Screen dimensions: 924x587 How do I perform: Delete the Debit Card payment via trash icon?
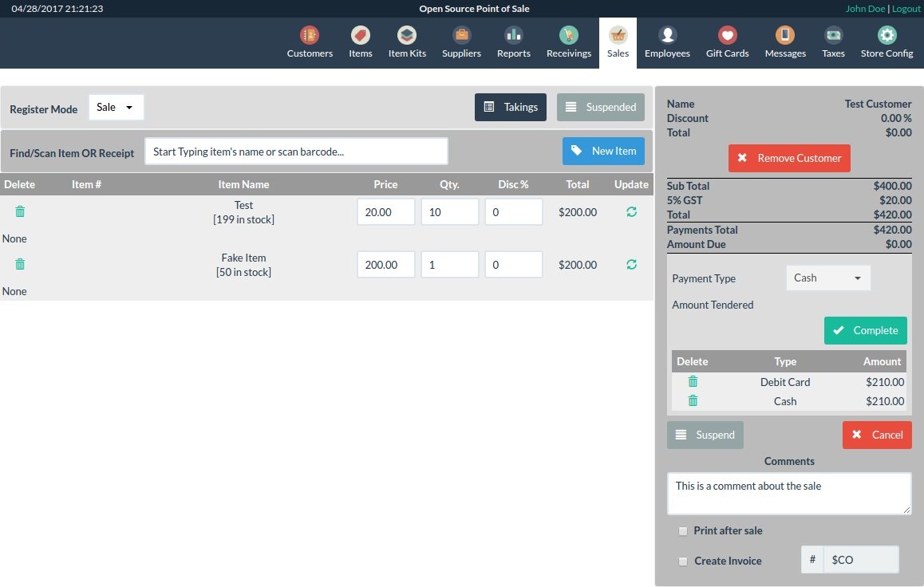tap(693, 381)
